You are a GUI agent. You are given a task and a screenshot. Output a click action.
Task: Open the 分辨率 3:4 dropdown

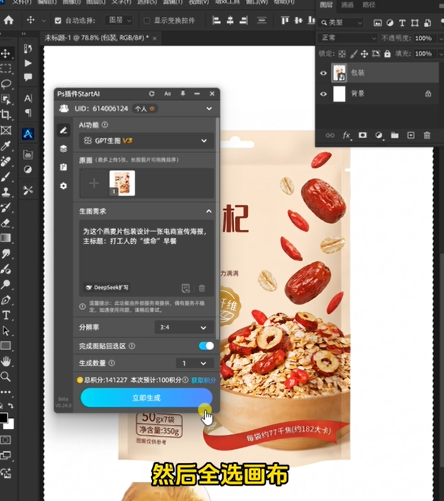184,327
